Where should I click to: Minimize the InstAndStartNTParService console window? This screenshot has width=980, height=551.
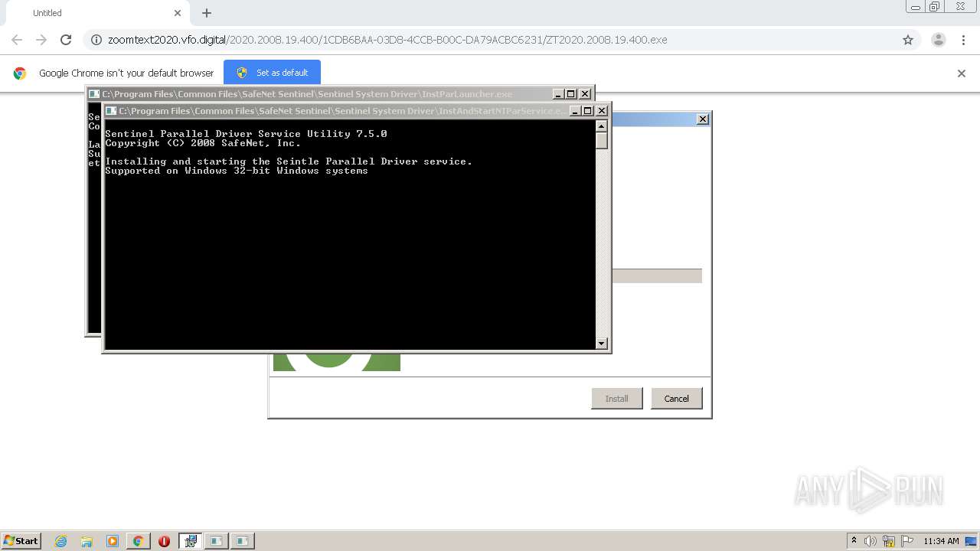tap(573, 111)
